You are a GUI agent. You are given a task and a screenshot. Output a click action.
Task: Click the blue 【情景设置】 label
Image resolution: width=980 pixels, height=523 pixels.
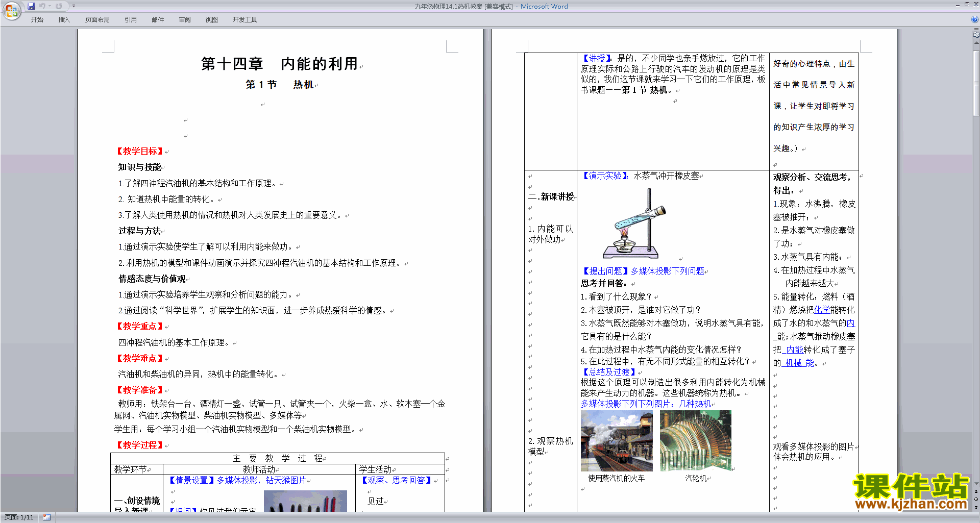[191, 480]
